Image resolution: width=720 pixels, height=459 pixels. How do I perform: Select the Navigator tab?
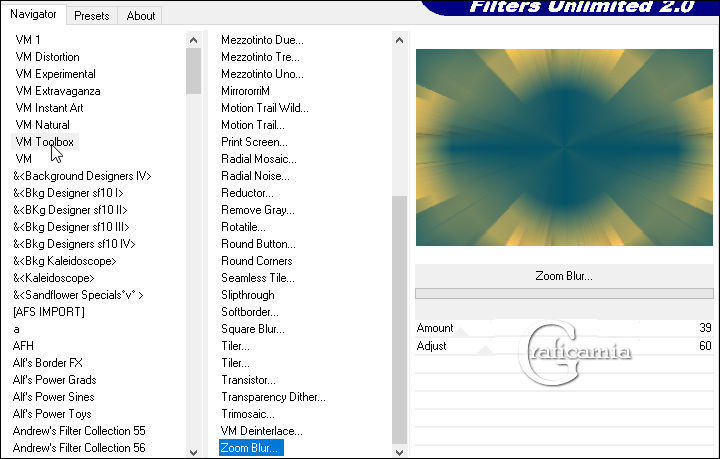34,15
